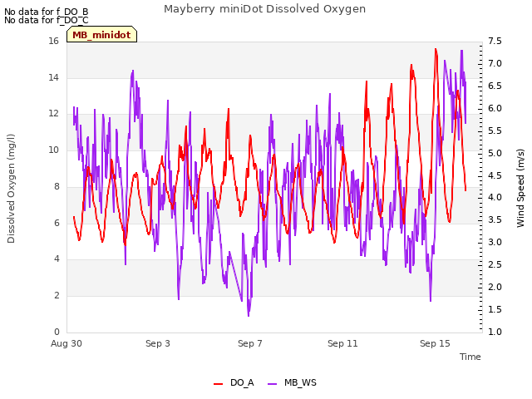Image resolution: width=532 pixels, height=399 pixels.
Task: Click the 3.5 wind speed axis label
Action: tap(495, 219)
